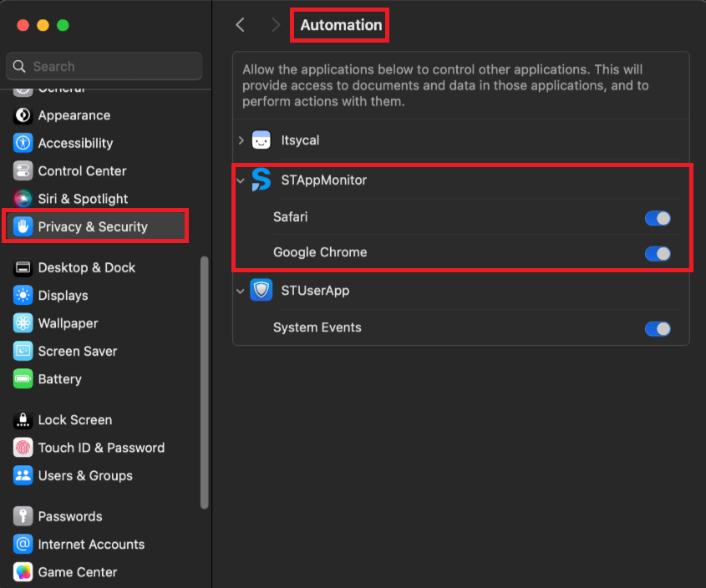Expand the Itsycal row chevron

point(241,140)
